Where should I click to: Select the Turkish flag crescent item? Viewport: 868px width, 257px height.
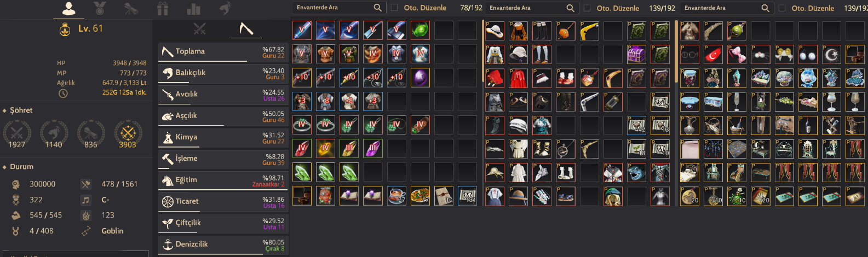pyautogui.click(x=714, y=54)
